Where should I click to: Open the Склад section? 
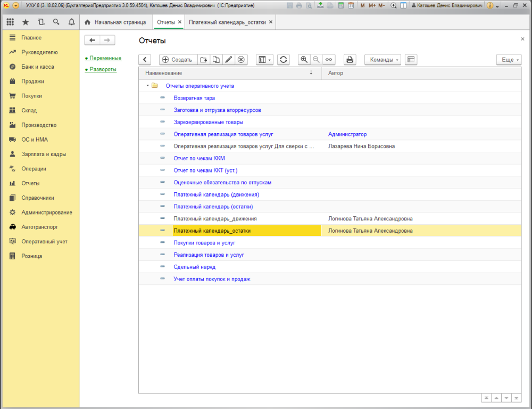click(x=40, y=110)
